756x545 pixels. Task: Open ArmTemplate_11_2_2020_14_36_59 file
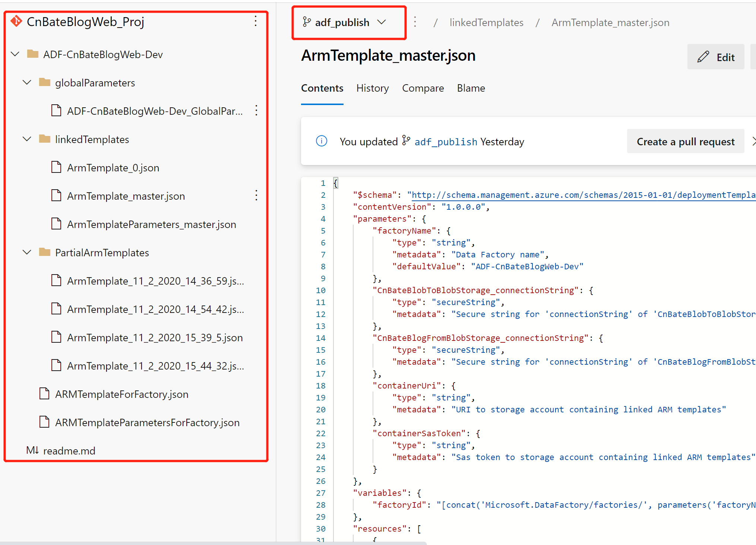click(155, 281)
